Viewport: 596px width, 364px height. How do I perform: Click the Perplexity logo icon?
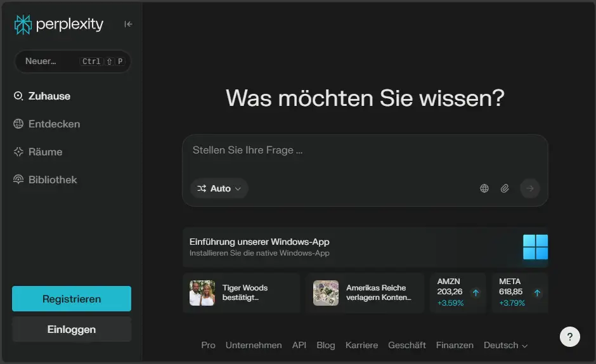tap(23, 24)
